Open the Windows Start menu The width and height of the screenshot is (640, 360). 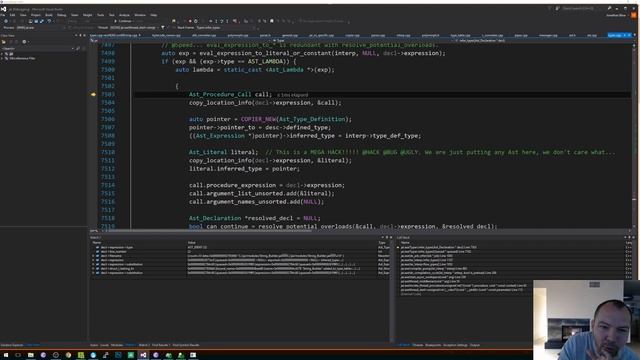pyautogui.click(x=5, y=355)
